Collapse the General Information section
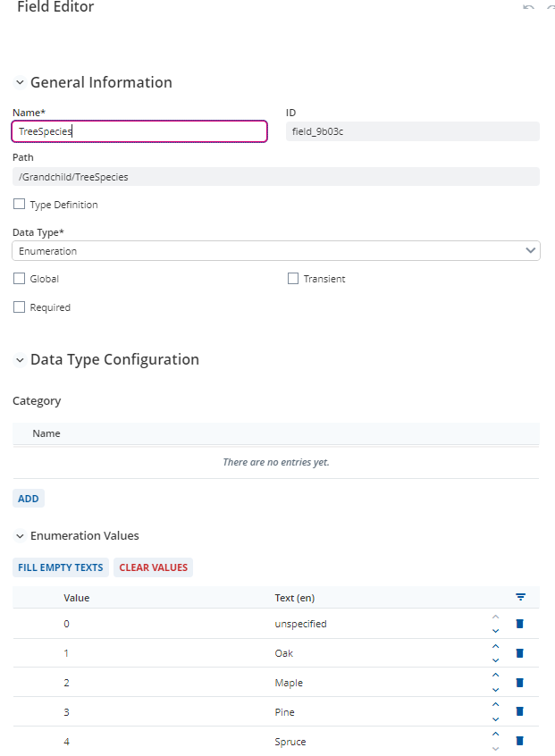555x756 pixels. point(20,82)
